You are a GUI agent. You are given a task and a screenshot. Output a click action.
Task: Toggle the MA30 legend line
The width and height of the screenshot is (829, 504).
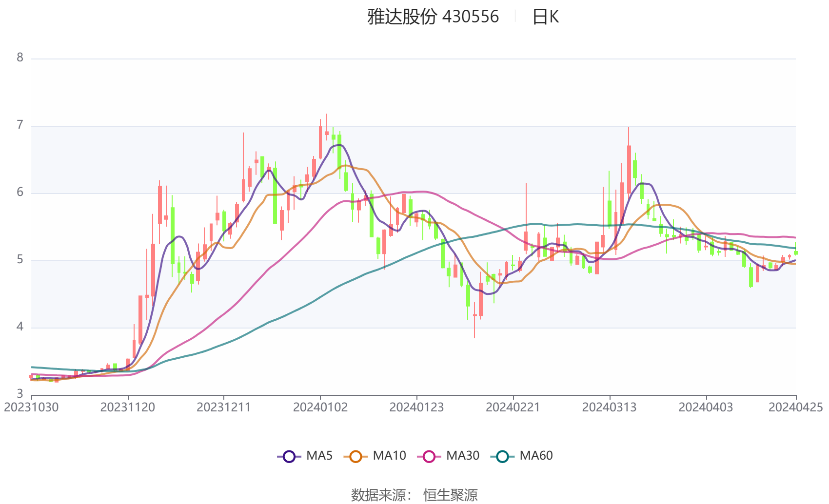448,456
